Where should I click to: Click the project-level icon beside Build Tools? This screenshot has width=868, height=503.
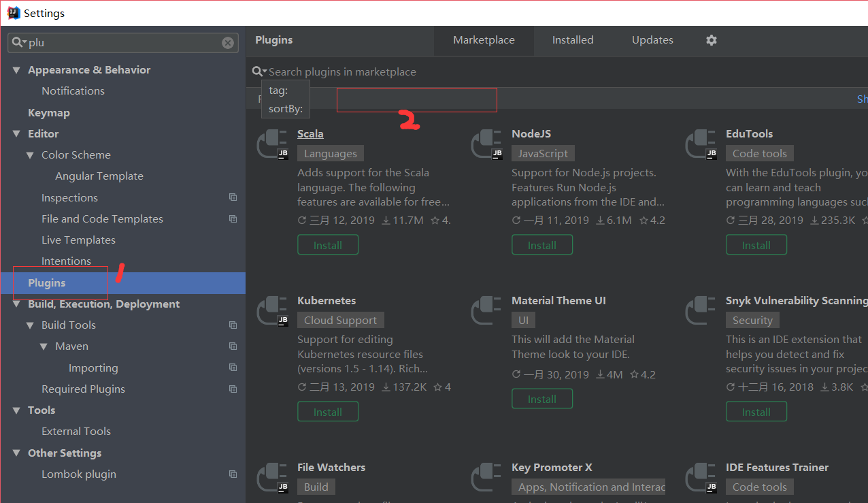(233, 325)
